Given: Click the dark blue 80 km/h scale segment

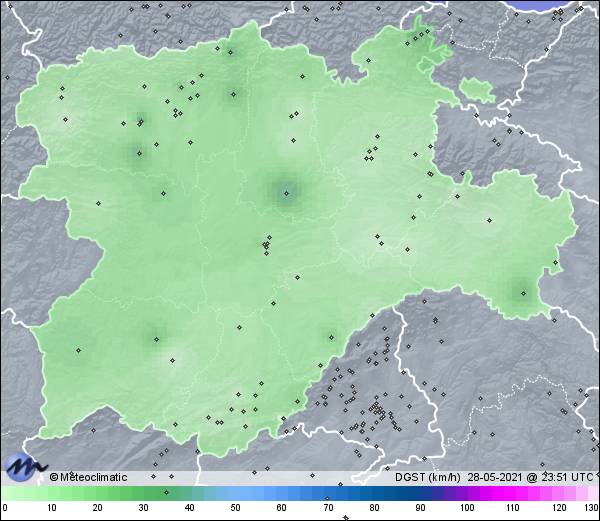Looking at the screenshot, I should [x=373, y=494].
